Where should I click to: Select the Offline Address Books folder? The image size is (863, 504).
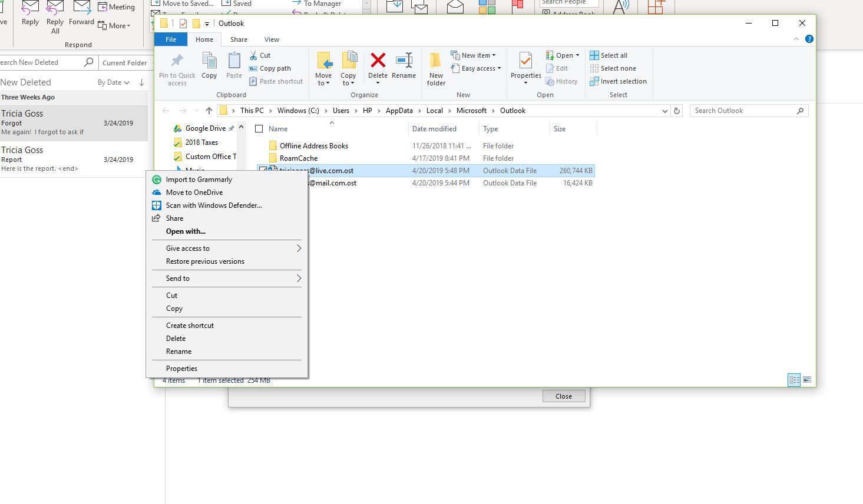pos(313,146)
